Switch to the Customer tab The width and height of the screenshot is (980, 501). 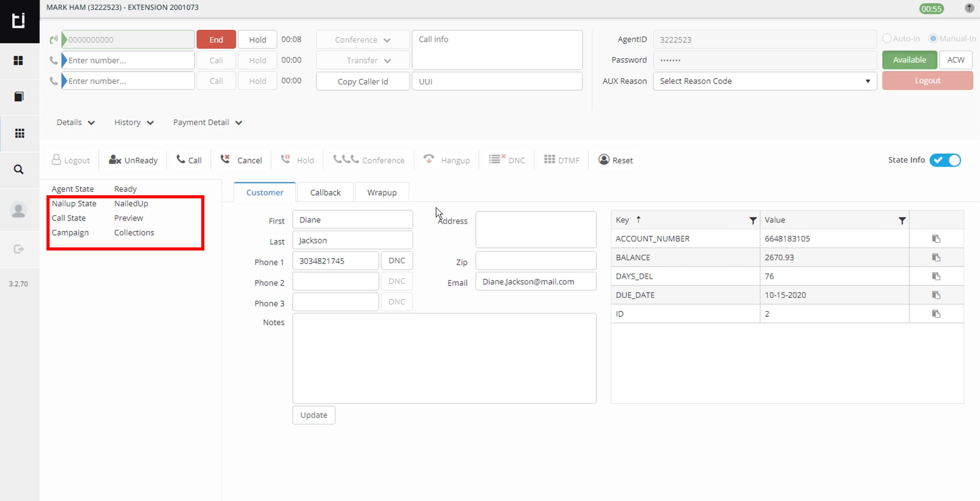tap(265, 193)
